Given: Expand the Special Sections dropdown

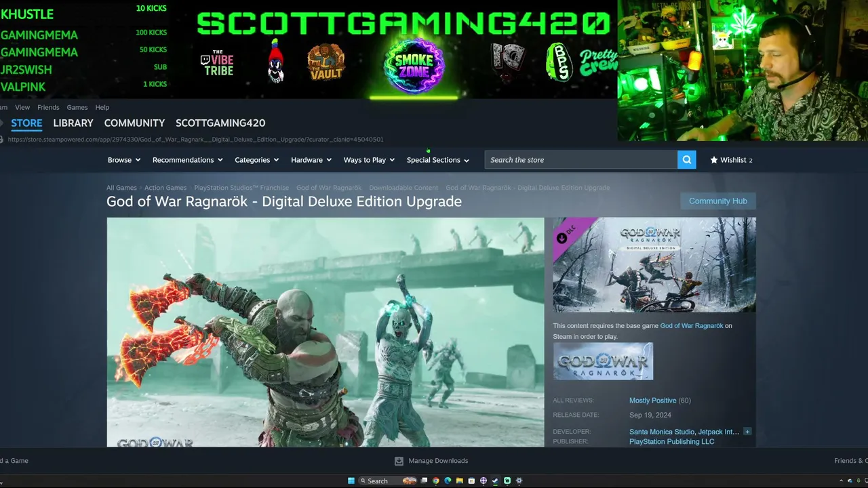Looking at the screenshot, I should 438,160.
